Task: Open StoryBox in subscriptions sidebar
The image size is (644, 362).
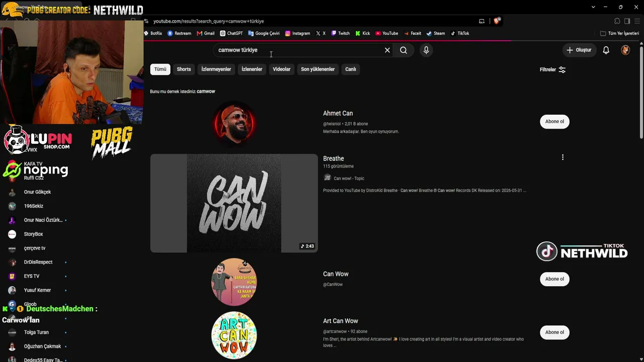Action: (33, 234)
